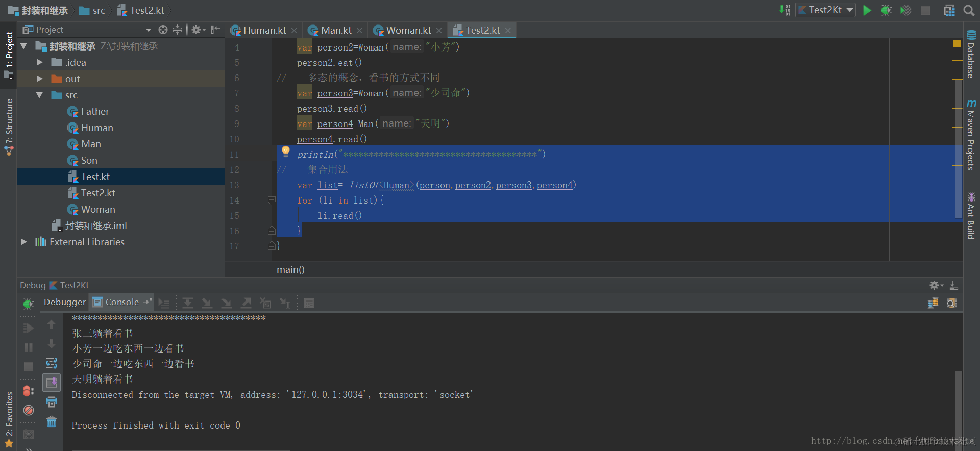Click the Force Step Into icon
Viewport: 980px width, 451px height.
click(x=226, y=304)
